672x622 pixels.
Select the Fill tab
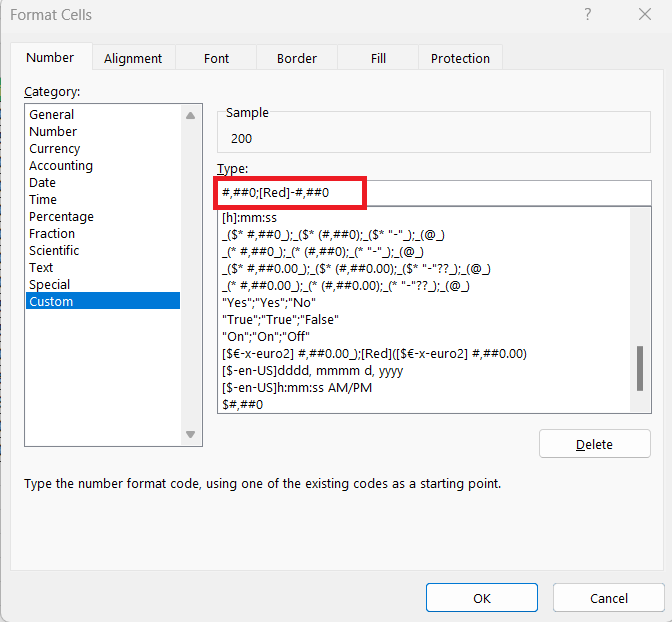coord(378,58)
